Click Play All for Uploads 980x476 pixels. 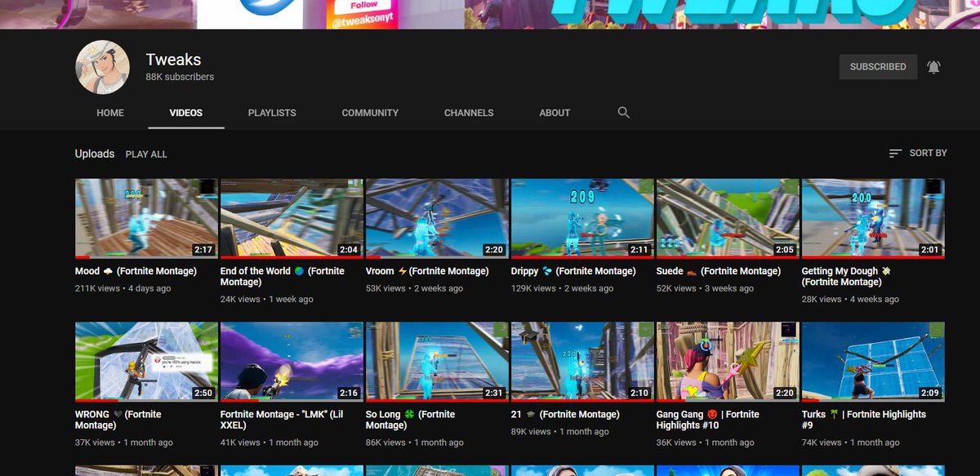(x=146, y=154)
